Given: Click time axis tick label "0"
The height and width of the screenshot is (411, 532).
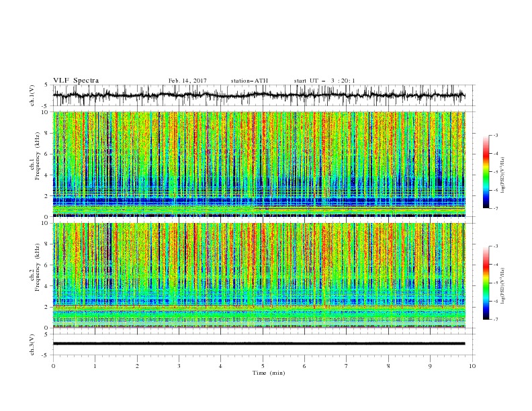Looking at the screenshot, I should 53,366.
